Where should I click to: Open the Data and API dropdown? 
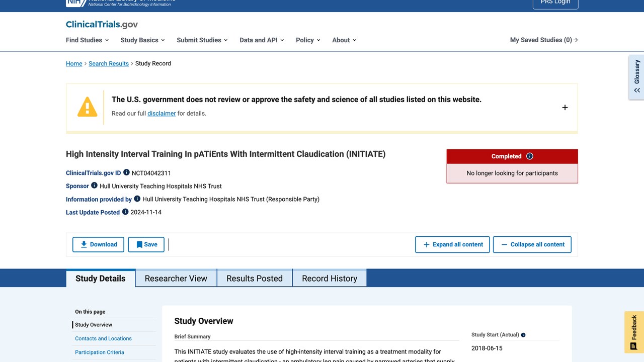(262, 40)
